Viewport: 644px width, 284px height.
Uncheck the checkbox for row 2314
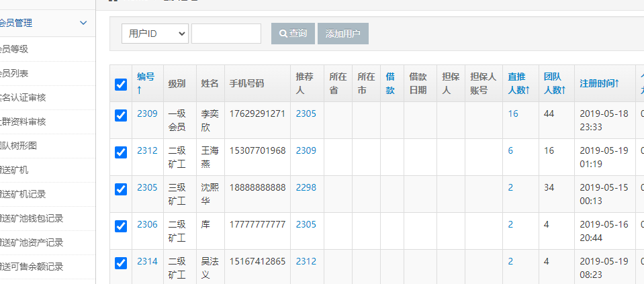121,263
